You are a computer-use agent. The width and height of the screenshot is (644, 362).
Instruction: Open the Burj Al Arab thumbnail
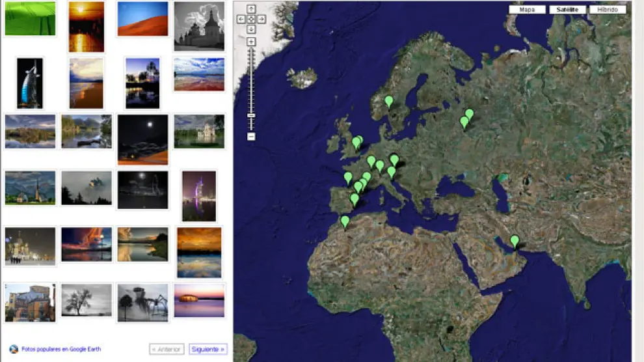coord(30,83)
